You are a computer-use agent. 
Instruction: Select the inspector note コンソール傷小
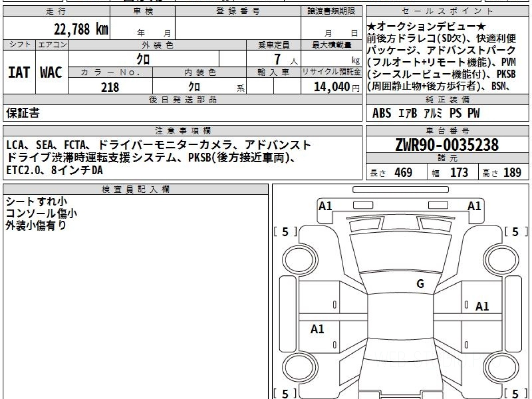tap(41, 213)
